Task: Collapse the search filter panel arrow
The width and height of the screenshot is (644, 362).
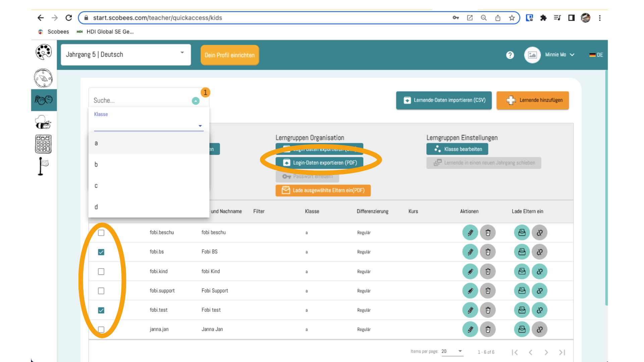Action: point(196,101)
